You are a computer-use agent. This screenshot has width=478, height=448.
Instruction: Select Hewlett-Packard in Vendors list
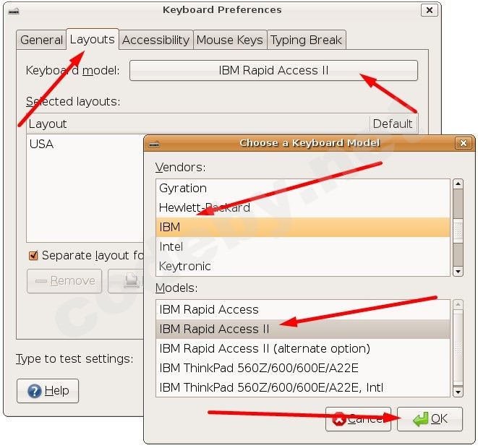205,208
